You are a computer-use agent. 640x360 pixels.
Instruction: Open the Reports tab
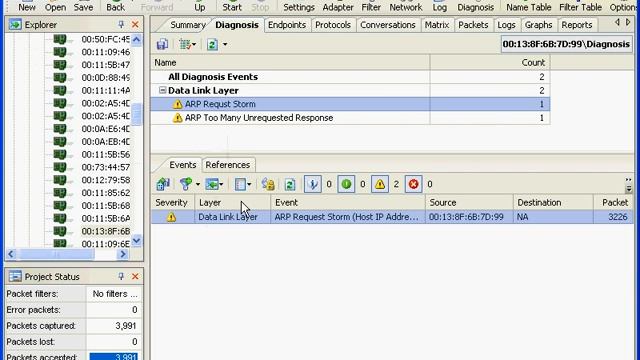577,25
